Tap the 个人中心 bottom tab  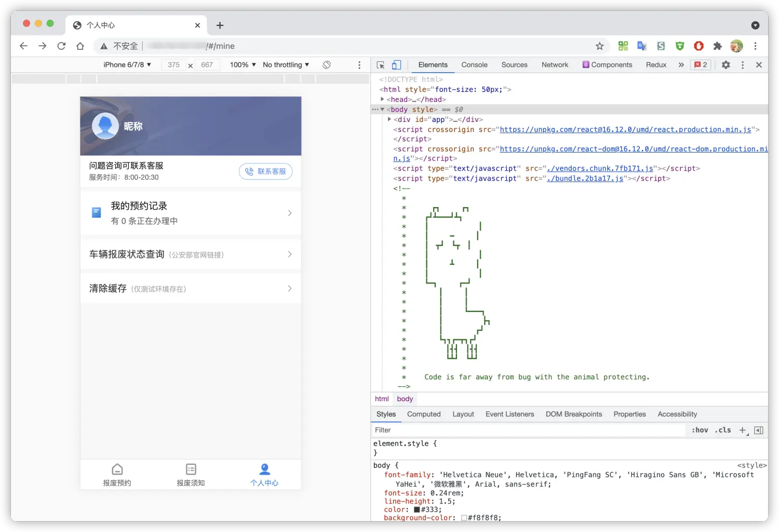264,475
